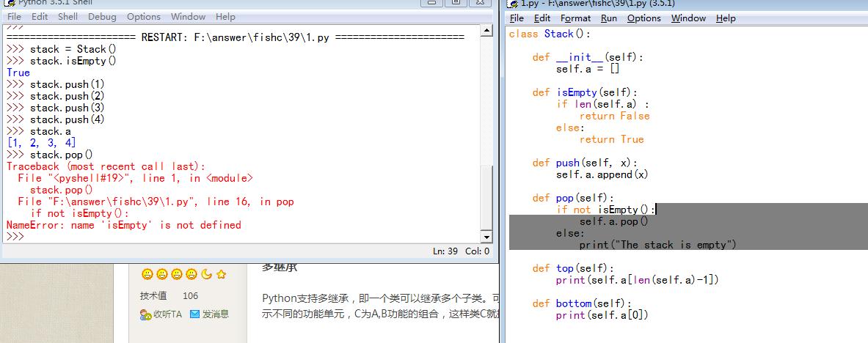The width and height of the screenshot is (868, 343).
Task: Open the Format menu in editor
Action: click(575, 18)
